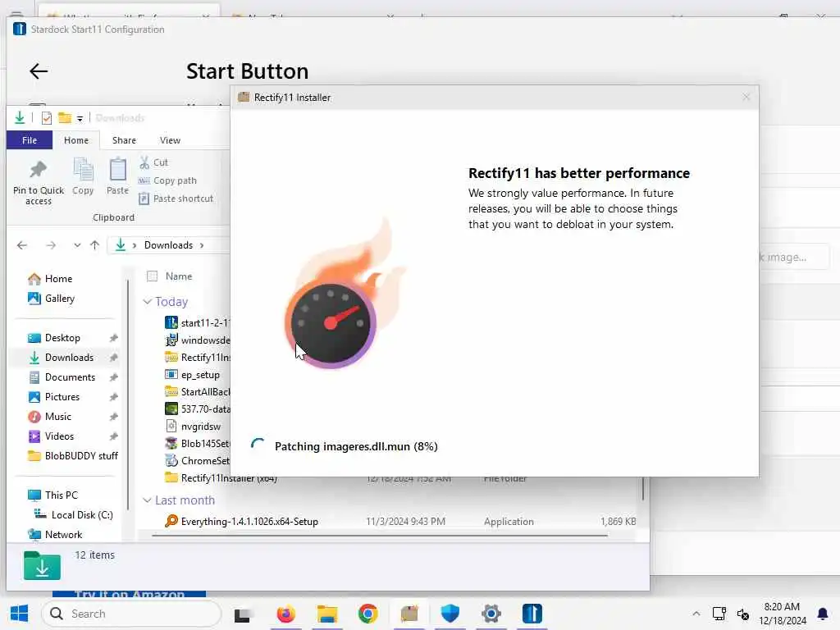Open Task View on taskbar
The image size is (840, 630).
242,615
